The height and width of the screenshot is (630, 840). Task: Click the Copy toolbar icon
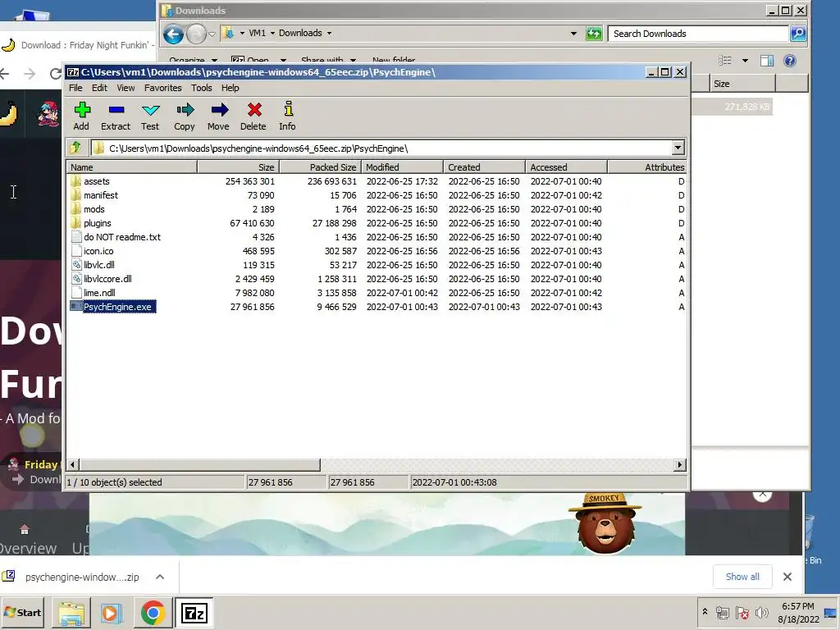point(185,116)
